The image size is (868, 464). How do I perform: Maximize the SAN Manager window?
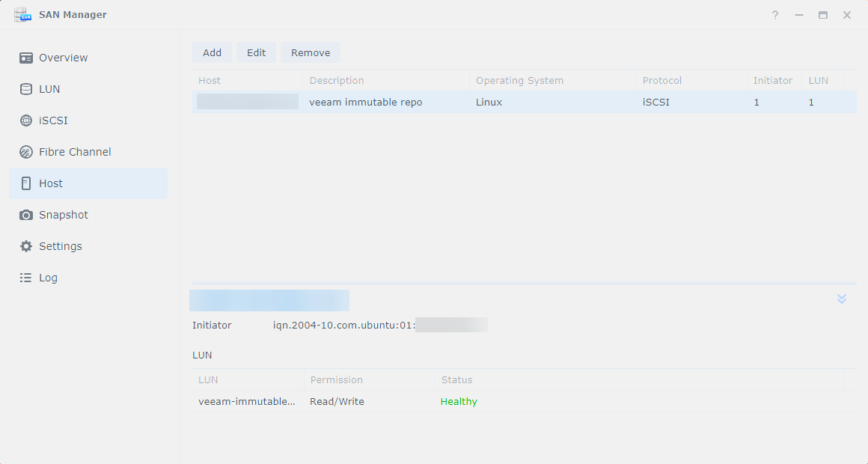823,16
